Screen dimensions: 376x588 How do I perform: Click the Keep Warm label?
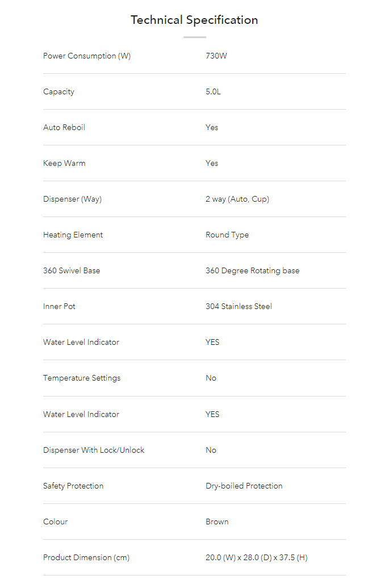[x=64, y=164]
